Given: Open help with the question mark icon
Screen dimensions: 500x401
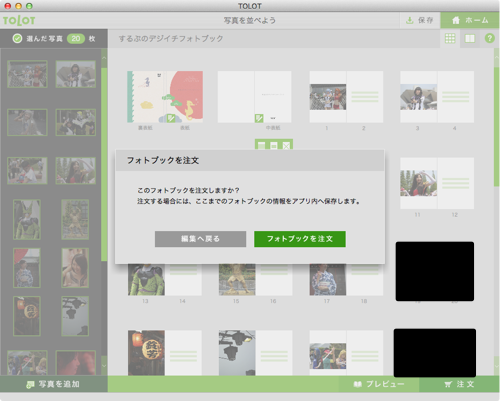Looking at the screenshot, I should 489,38.
